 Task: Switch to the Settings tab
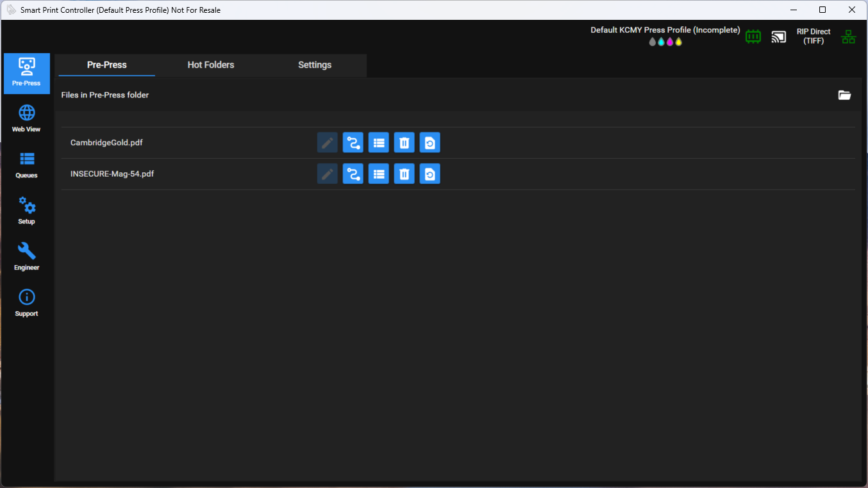click(x=315, y=65)
